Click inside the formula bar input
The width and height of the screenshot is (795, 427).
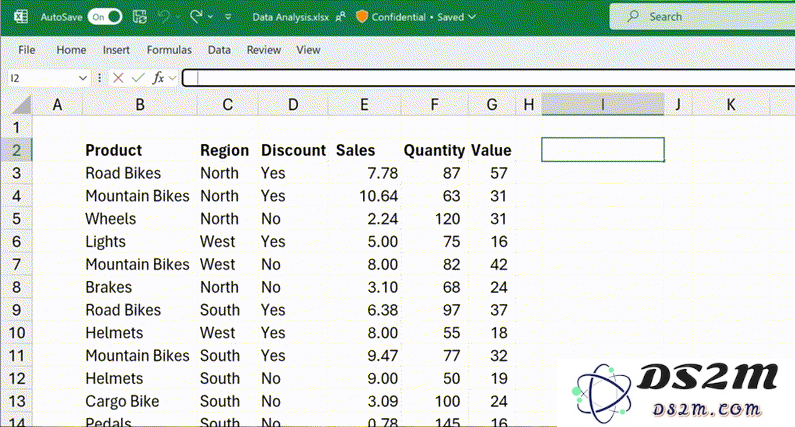(489, 78)
